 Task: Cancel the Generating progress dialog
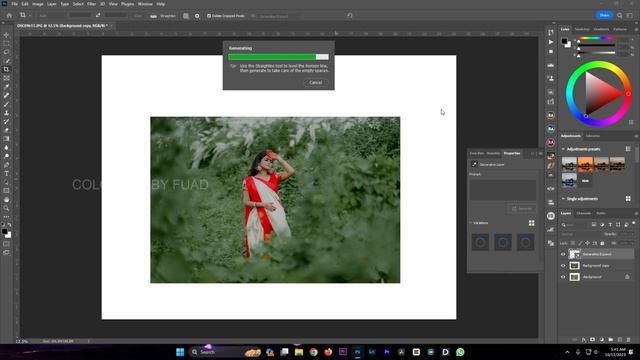316,82
